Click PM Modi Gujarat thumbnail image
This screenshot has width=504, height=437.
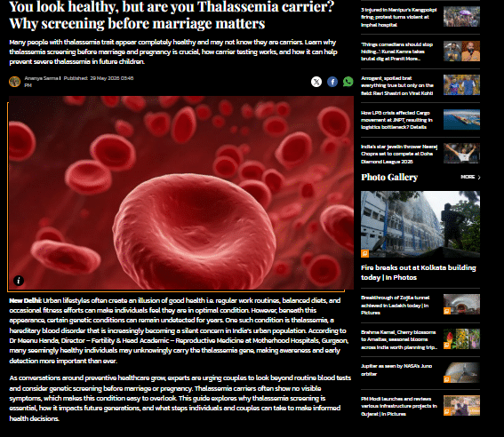pos(461,406)
